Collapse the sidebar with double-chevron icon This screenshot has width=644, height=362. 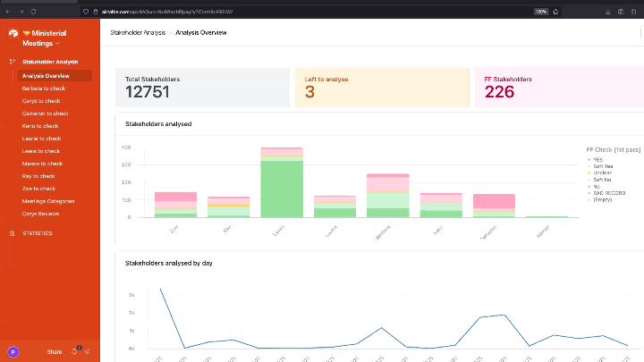pos(88,352)
